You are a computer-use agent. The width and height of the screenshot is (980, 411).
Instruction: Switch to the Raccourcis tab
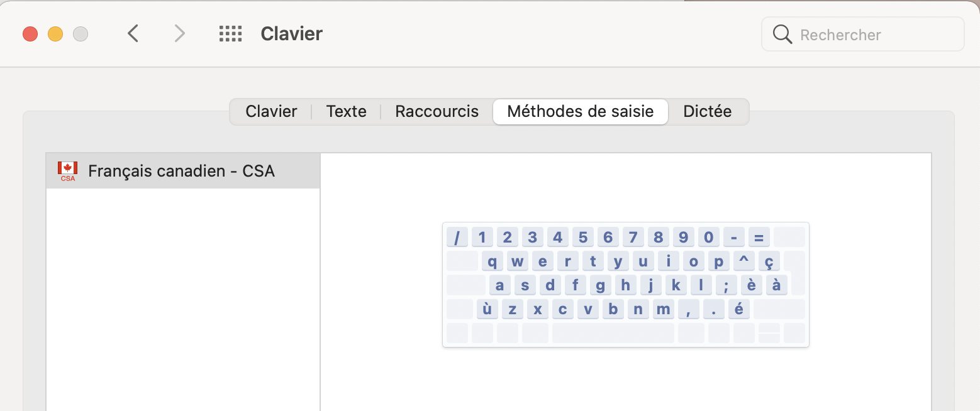[x=437, y=112]
